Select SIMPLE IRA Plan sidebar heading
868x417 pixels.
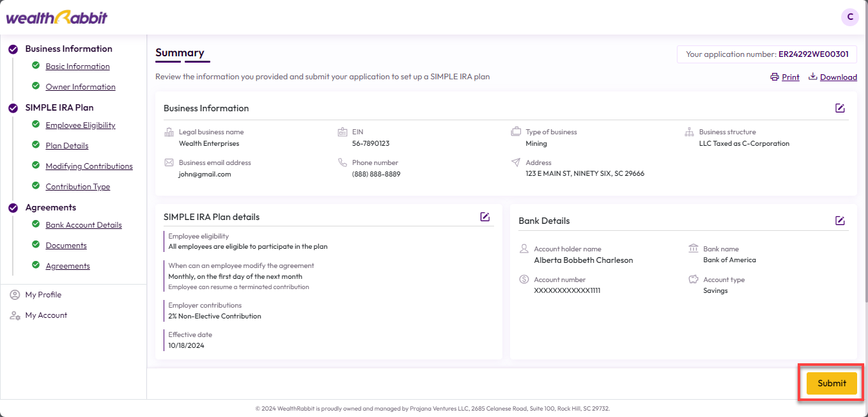tap(59, 107)
